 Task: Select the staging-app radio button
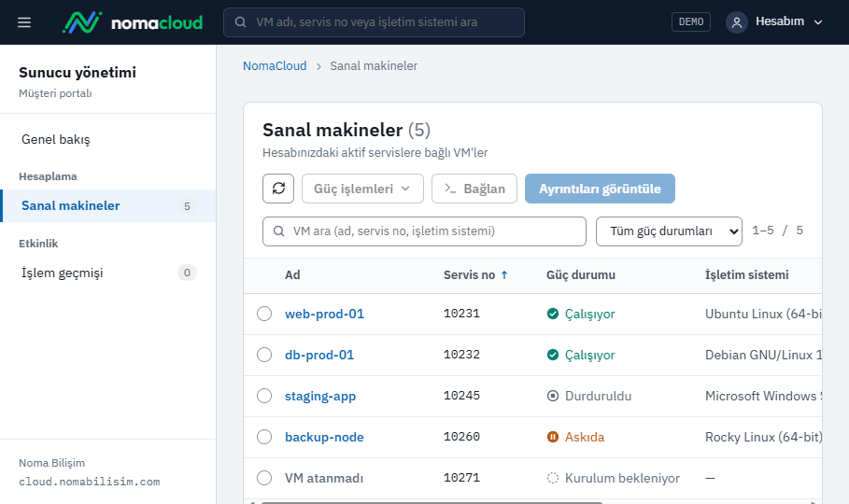coord(264,397)
